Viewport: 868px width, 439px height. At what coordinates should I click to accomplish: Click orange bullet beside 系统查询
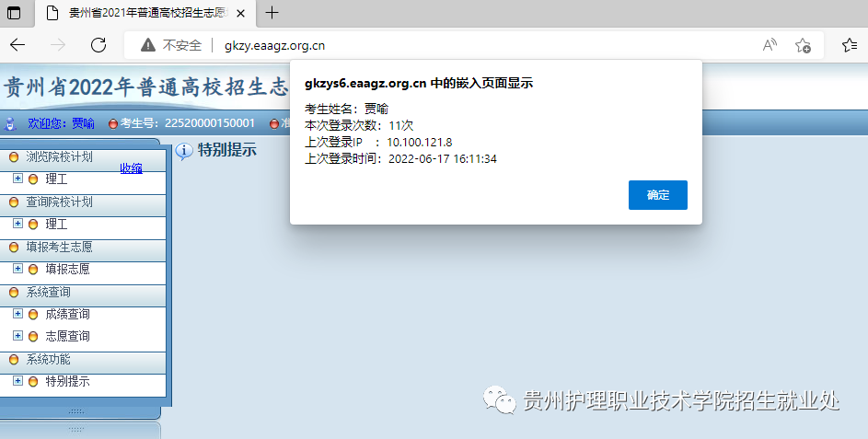point(14,293)
